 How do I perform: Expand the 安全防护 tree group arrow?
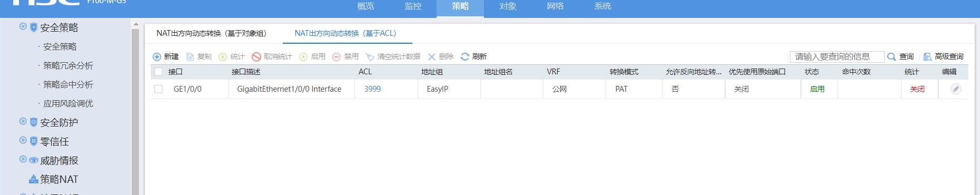tap(23, 121)
